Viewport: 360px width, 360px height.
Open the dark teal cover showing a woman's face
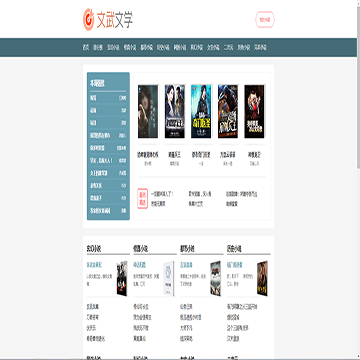(x=148, y=111)
